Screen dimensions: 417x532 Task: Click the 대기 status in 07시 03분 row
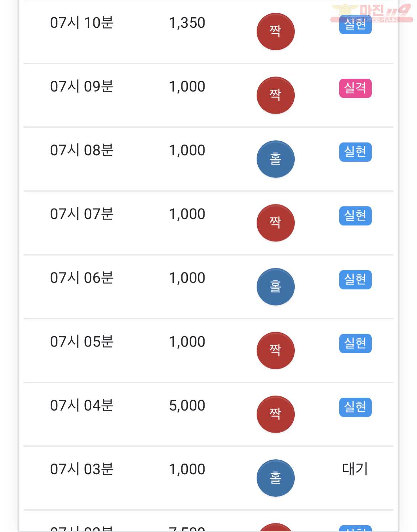coord(355,469)
